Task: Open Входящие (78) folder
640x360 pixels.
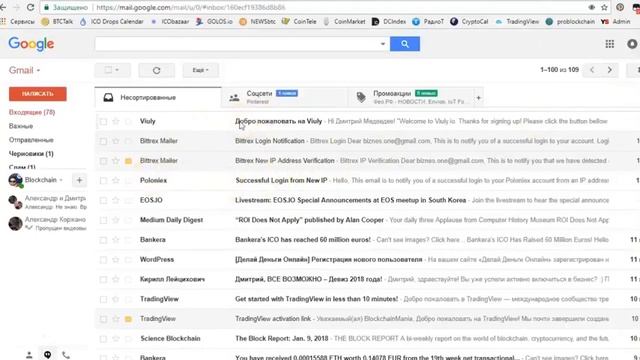Action: click(x=32, y=112)
